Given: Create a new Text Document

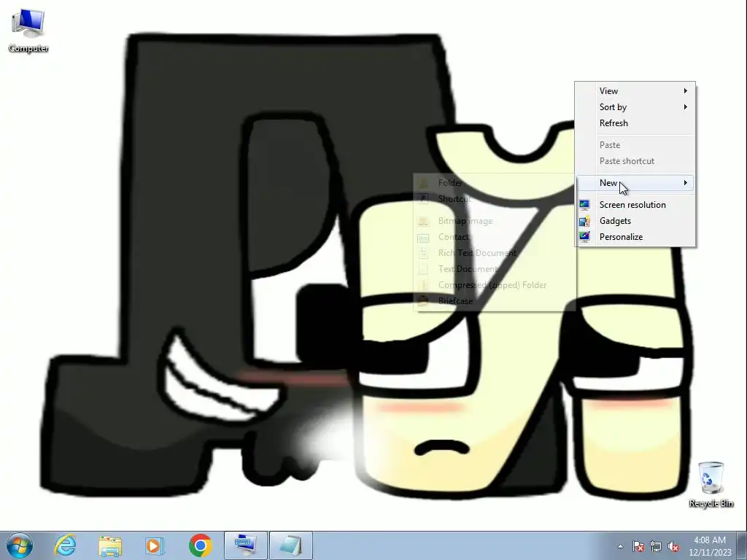Looking at the screenshot, I should tap(495, 269).
